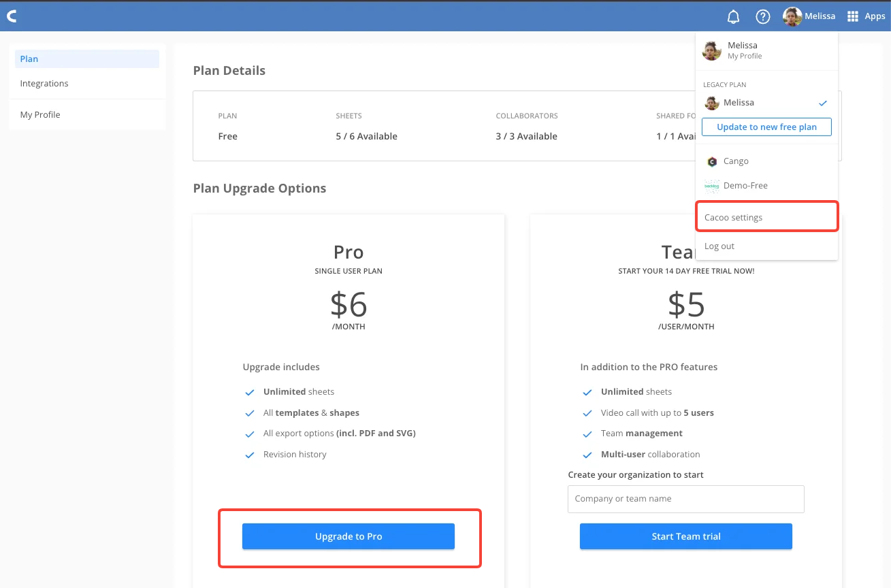891x588 pixels.
Task: Click the Plan Upgrade Options heading
Action: click(x=259, y=189)
